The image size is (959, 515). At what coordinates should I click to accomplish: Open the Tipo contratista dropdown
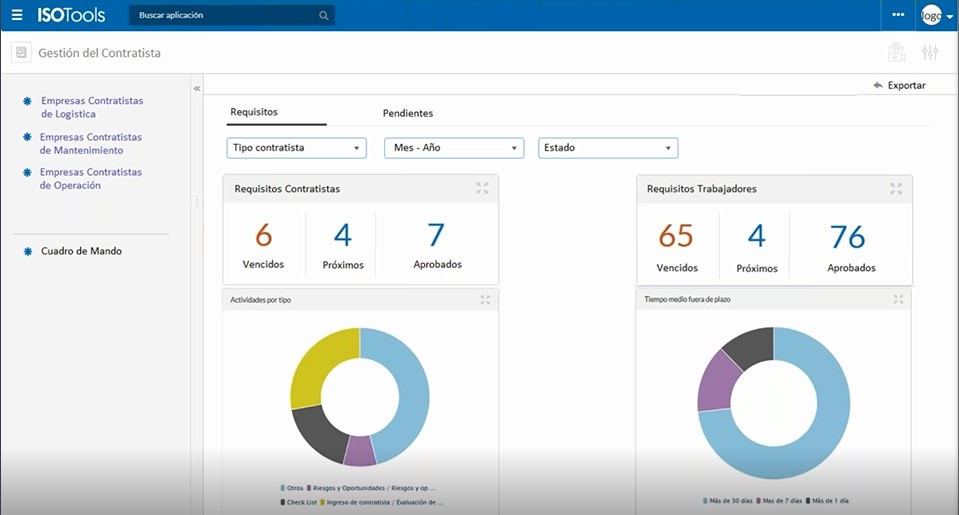(297, 148)
